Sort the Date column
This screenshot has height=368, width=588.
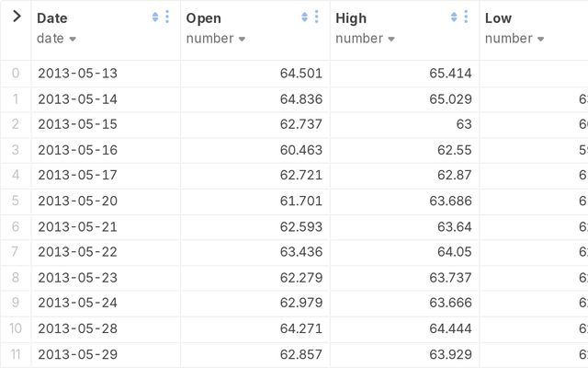[x=155, y=17]
